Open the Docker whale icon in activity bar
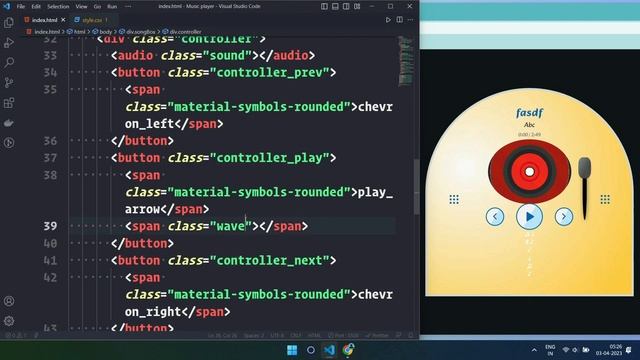This screenshot has height=360, width=640. point(9,122)
